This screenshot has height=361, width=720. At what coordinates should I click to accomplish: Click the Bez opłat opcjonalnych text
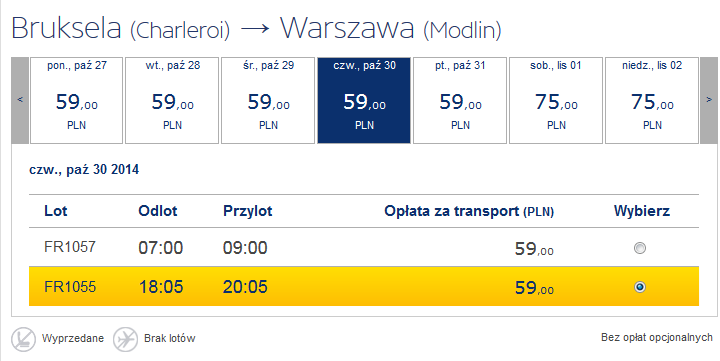tap(657, 338)
